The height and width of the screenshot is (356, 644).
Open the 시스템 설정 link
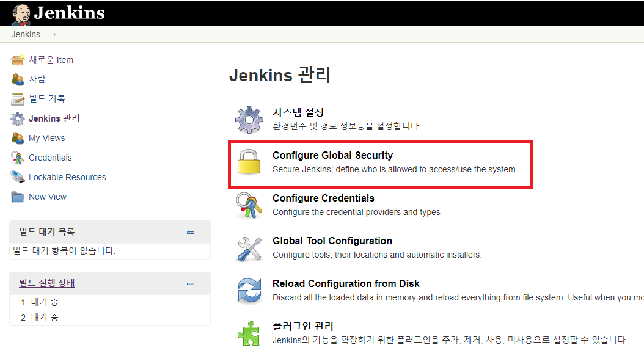(x=298, y=112)
